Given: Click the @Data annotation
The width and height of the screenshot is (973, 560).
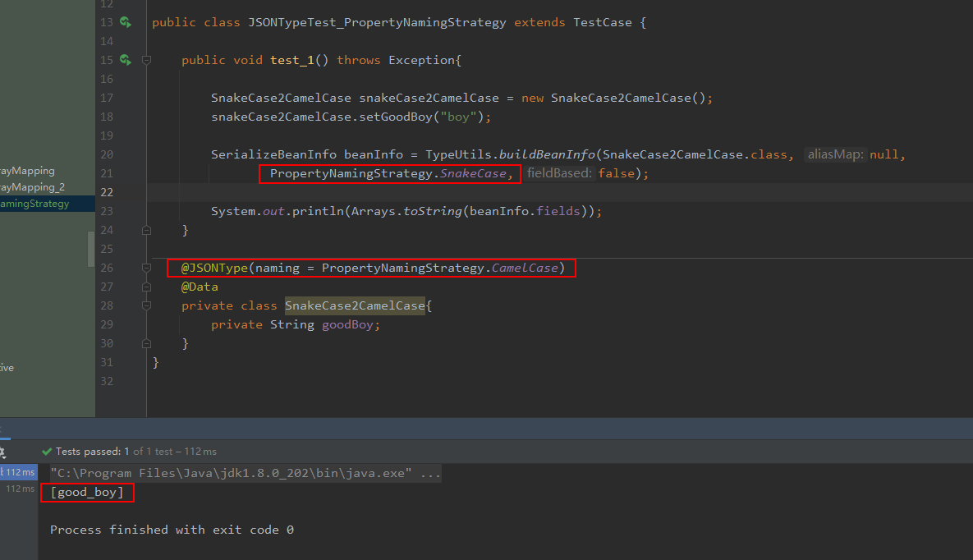Looking at the screenshot, I should [200, 287].
